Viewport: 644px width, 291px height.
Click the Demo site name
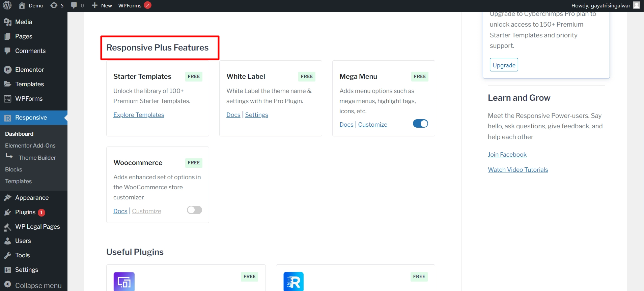pos(36,5)
